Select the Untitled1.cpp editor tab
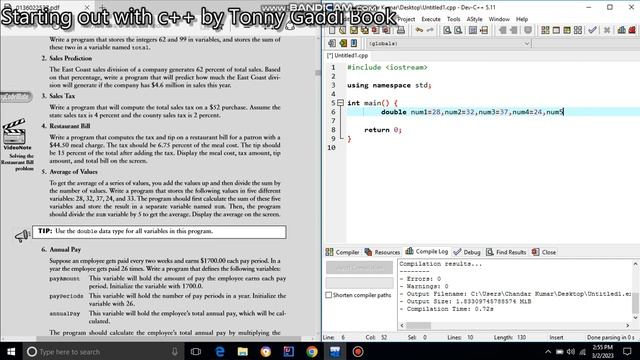This screenshot has height=360, width=640. tap(347, 55)
